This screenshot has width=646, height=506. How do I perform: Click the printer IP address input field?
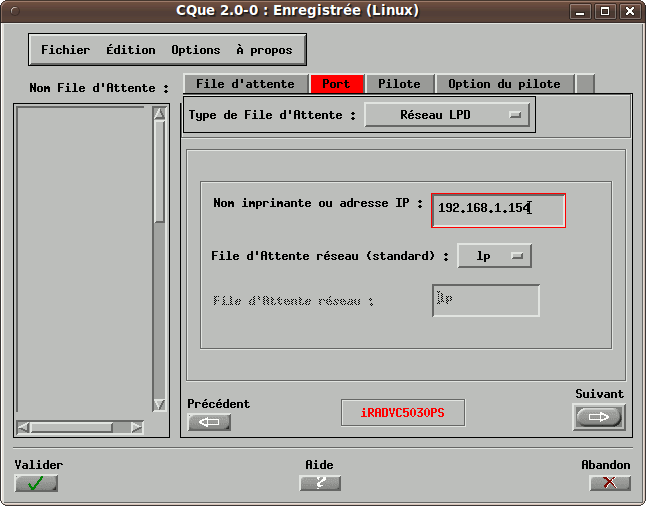497,208
